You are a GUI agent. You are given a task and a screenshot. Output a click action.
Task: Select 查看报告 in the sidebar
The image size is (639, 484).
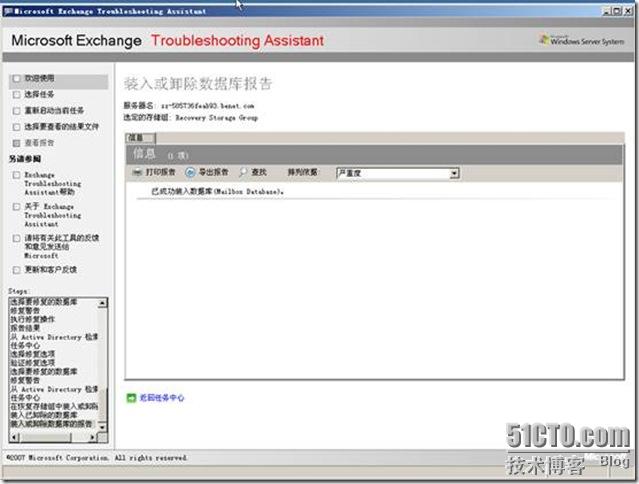pos(39,143)
